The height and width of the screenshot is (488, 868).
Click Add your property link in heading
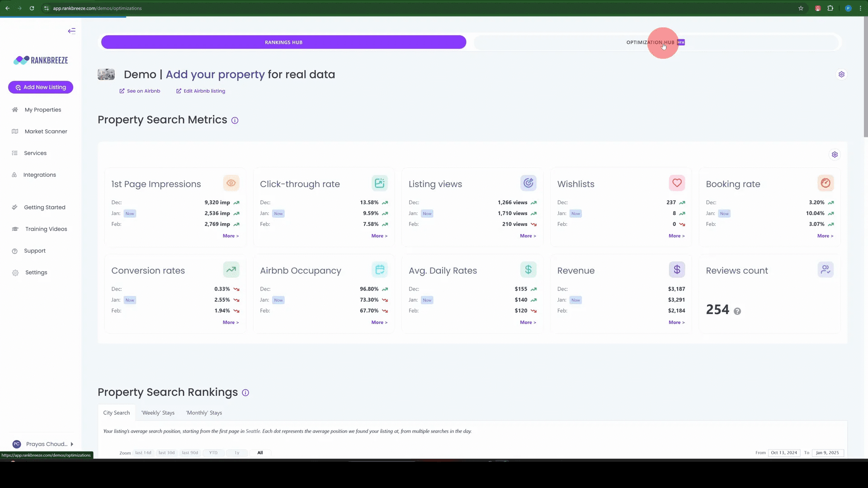click(x=215, y=75)
